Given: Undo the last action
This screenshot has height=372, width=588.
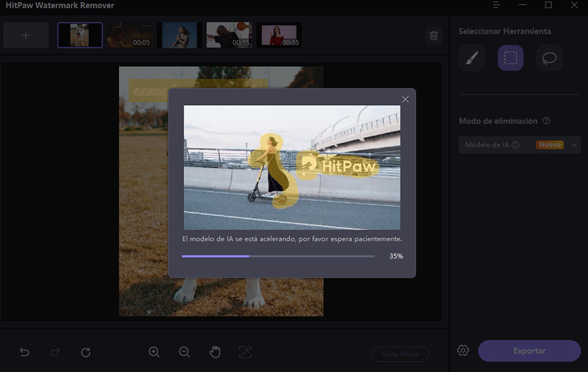Looking at the screenshot, I should [25, 352].
